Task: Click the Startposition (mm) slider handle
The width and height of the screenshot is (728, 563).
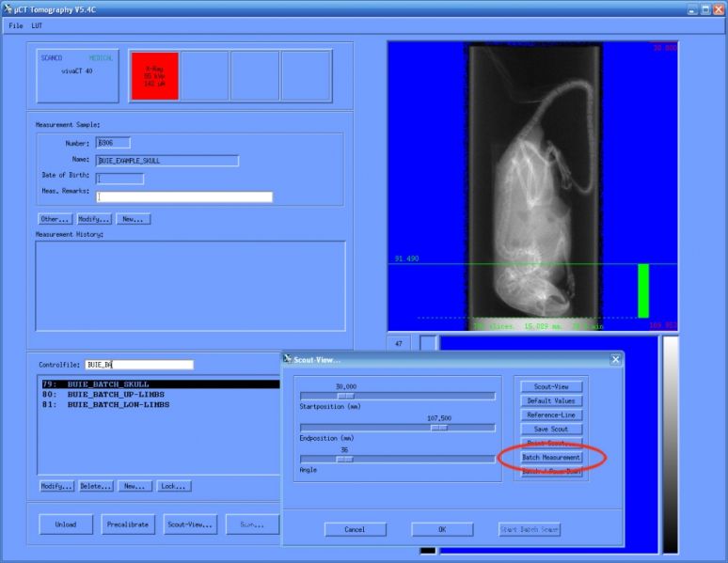Action: point(346,396)
